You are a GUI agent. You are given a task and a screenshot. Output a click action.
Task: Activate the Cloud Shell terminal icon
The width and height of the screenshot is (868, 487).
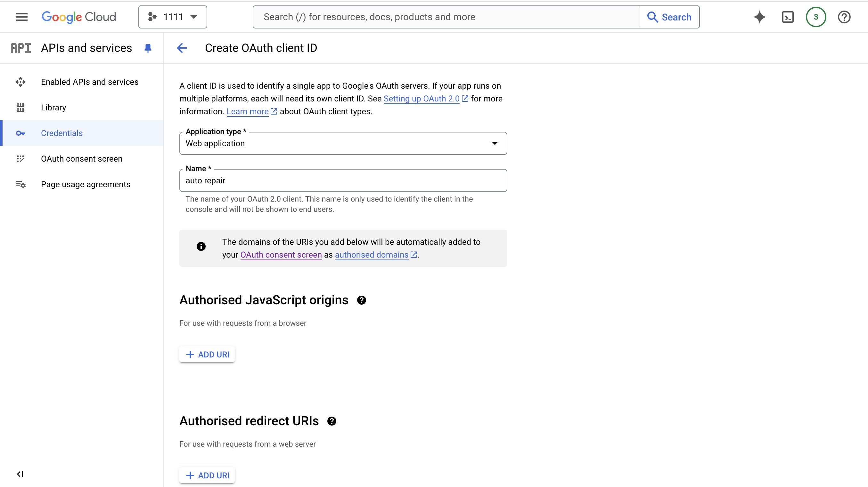pos(788,17)
